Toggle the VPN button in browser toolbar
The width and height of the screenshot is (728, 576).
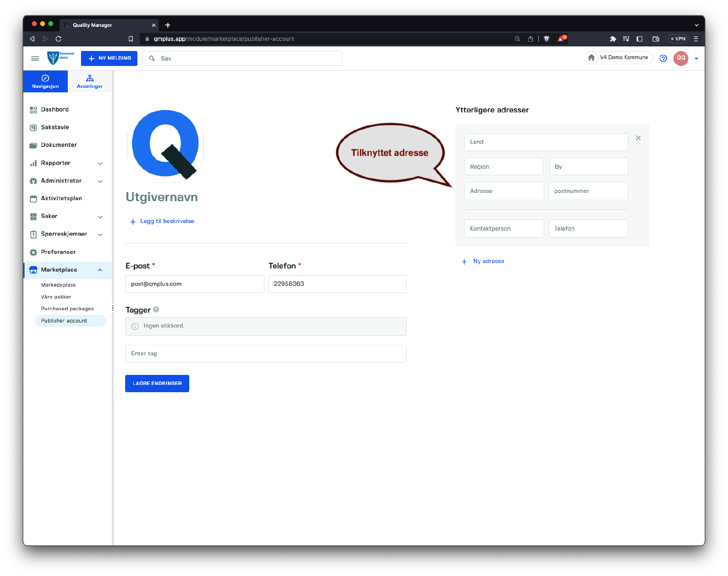pyautogui.click(x=678, y=39)
